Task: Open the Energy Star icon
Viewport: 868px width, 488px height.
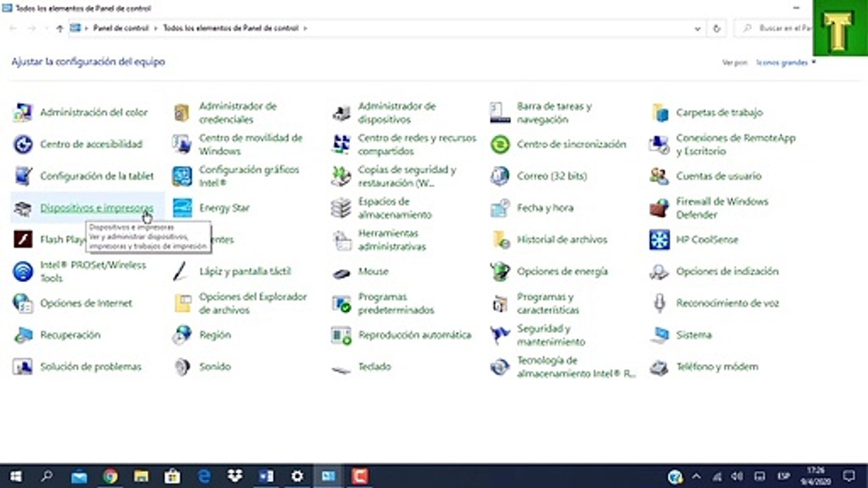Action: pos(182,208)
